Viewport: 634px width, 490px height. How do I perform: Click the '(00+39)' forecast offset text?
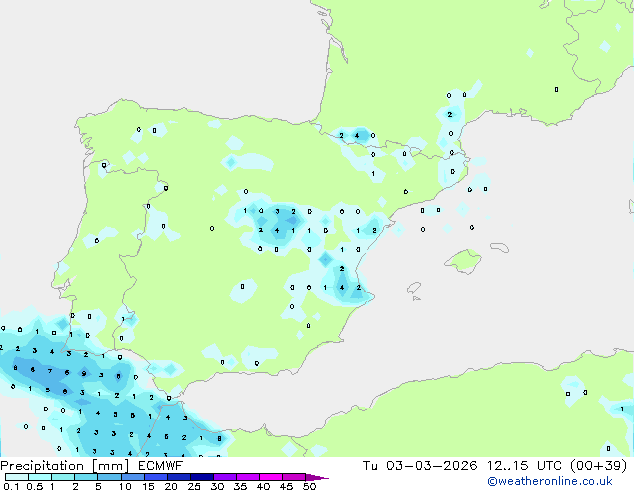click(598, 466)
